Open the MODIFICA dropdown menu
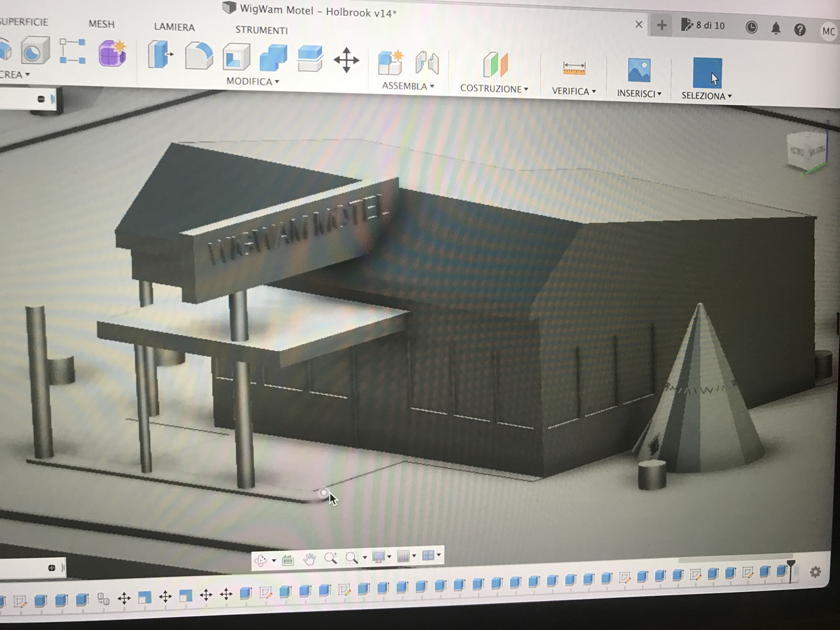This screenshot has width=840, height=630. 253,81
